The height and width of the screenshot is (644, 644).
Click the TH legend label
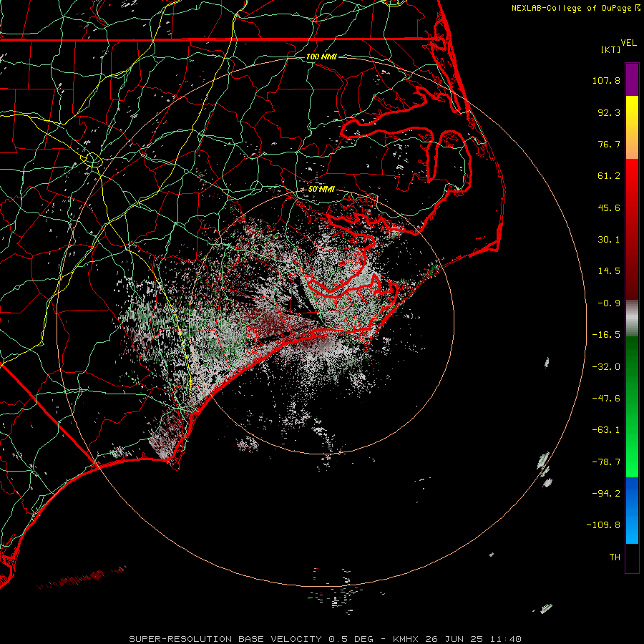click(x=615, y=557)
